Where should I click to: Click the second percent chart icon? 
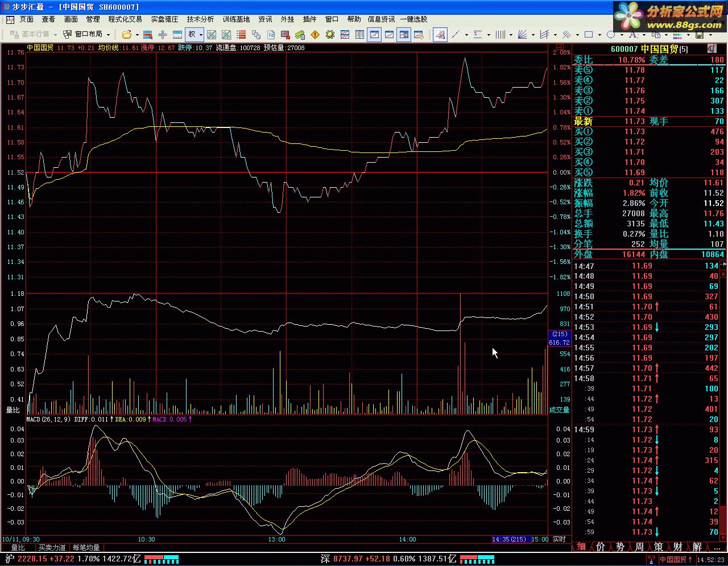click(226, 35)
